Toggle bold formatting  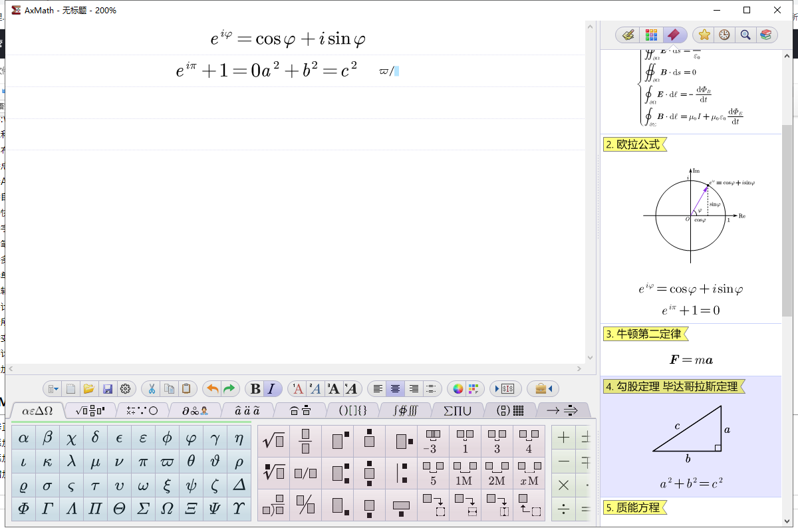[x=256, y=388]
